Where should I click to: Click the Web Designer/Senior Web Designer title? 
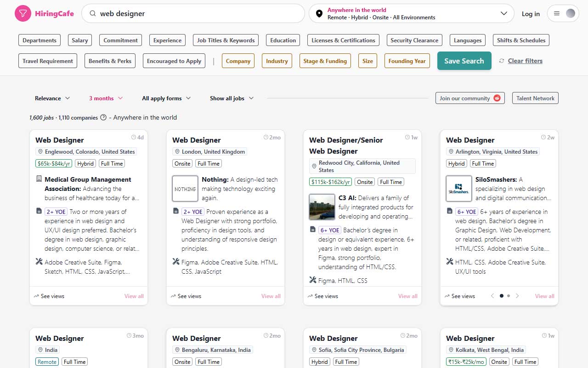point(346,145)
